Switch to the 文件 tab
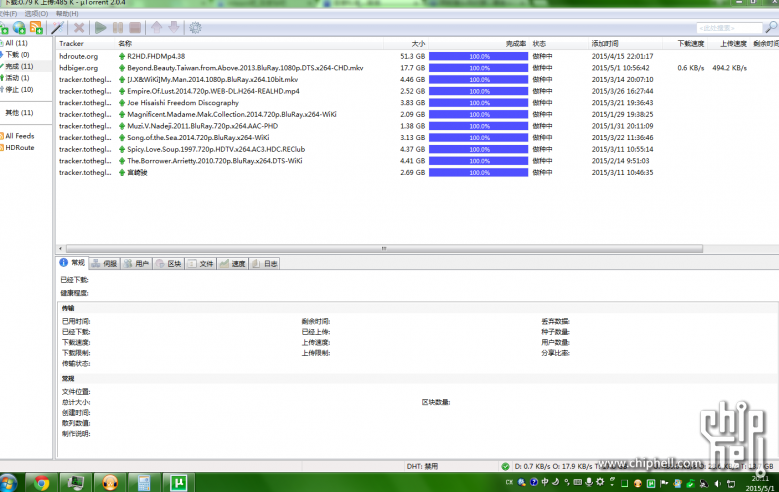 click(201, 263)
